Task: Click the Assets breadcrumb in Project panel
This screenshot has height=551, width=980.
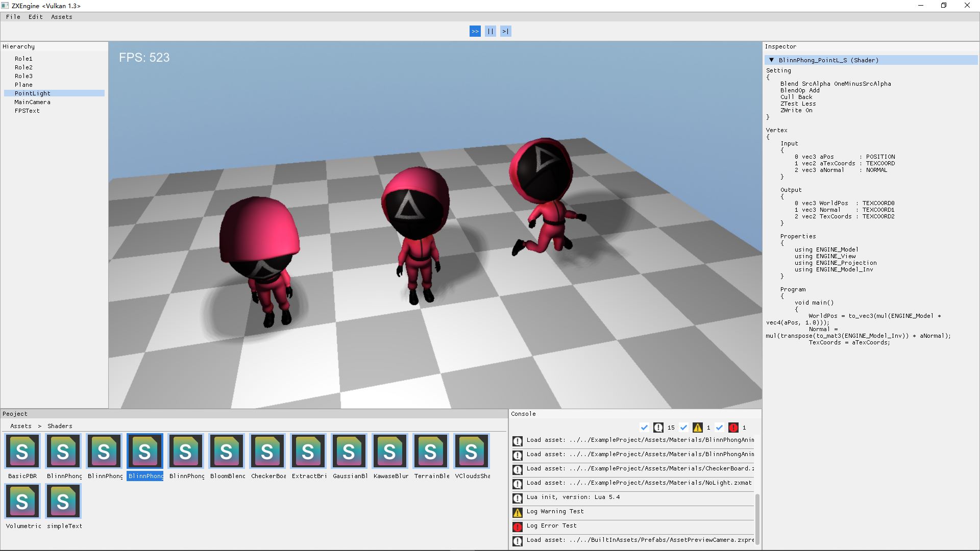Action: tap(21, 426)
